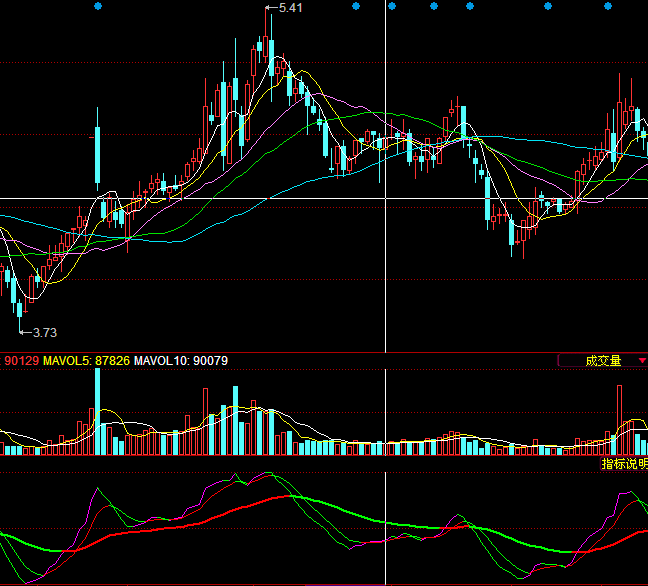Click the red triangle arrow beside 成交量
Screen dimensions: 648x586
[642, 361]
